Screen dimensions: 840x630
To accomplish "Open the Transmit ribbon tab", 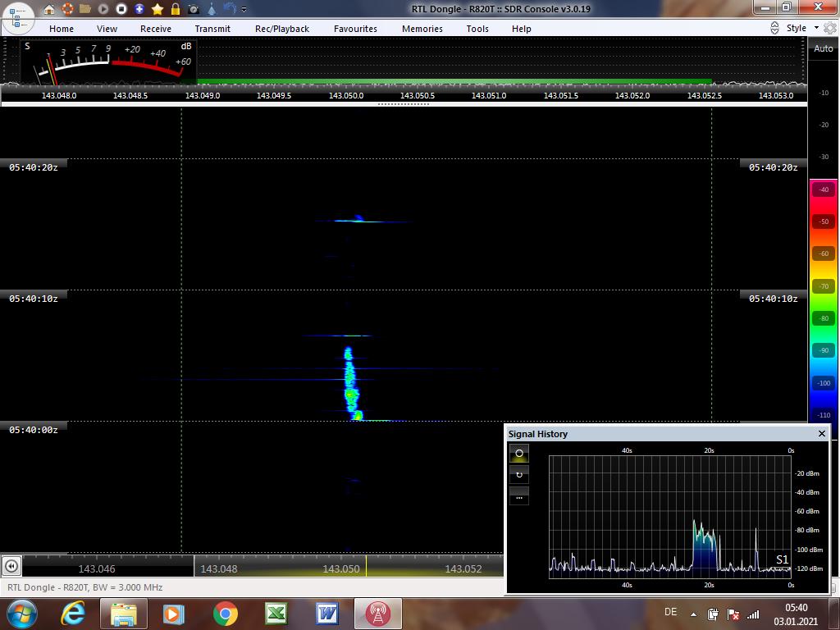I will tap(212, 29).
